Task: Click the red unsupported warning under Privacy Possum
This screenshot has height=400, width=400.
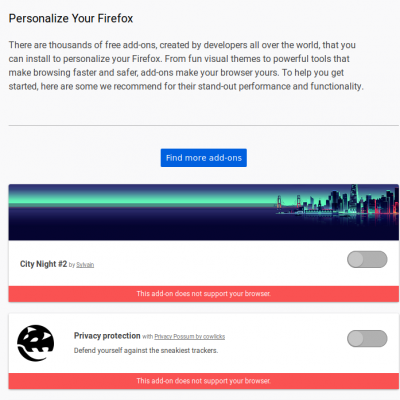Action: click(204, 381)
